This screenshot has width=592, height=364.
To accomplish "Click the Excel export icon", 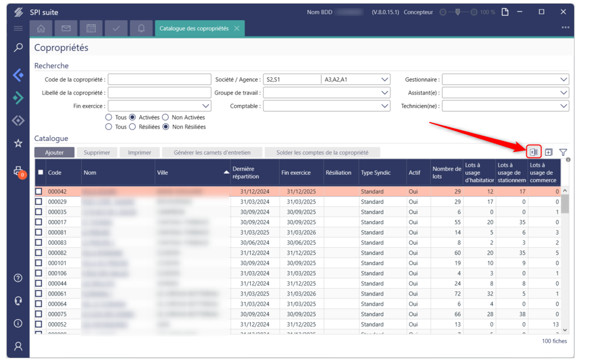I will click(534, 152).
